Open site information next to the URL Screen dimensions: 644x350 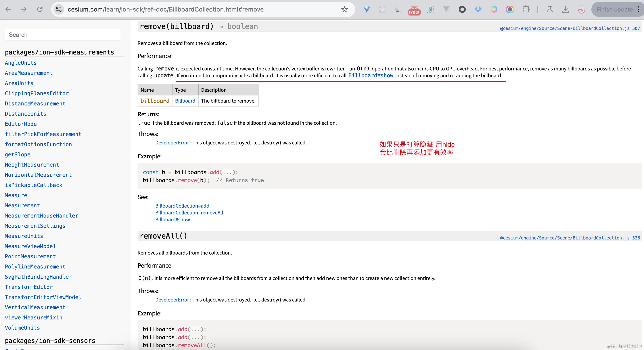point(59,9)
